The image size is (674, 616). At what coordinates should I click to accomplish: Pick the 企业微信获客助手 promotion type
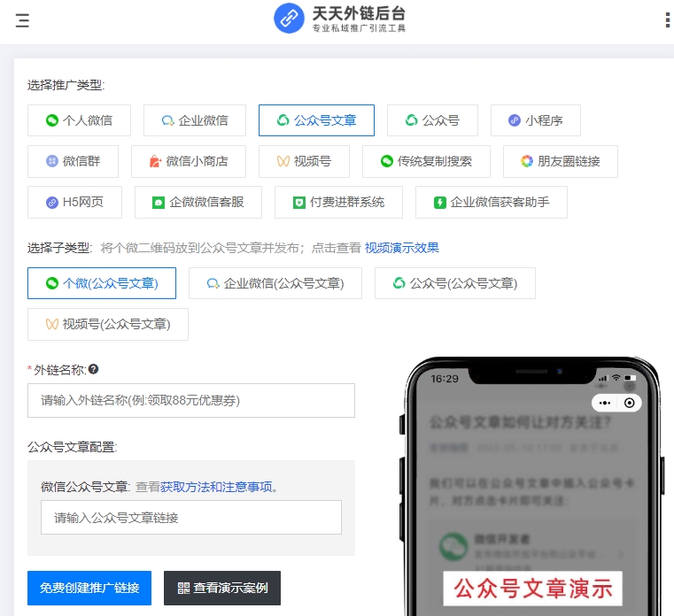[x=492, y=203]
